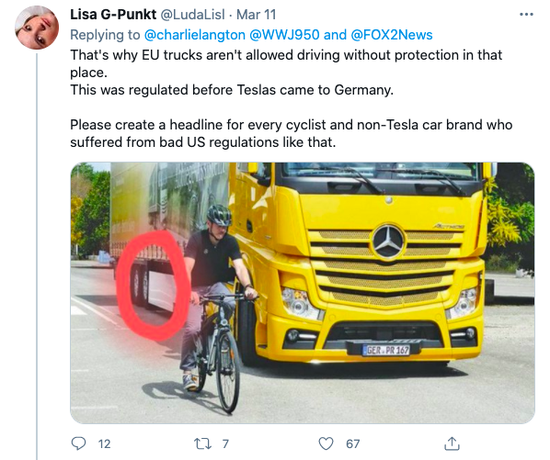Click the thread connector line below avatar
Image resolution: width=550 pixels, height=460 pixels.
[x=37, y=256]
